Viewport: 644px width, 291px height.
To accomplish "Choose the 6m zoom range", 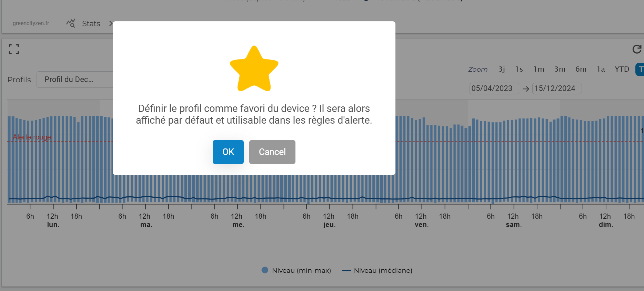I will [581, 69].
